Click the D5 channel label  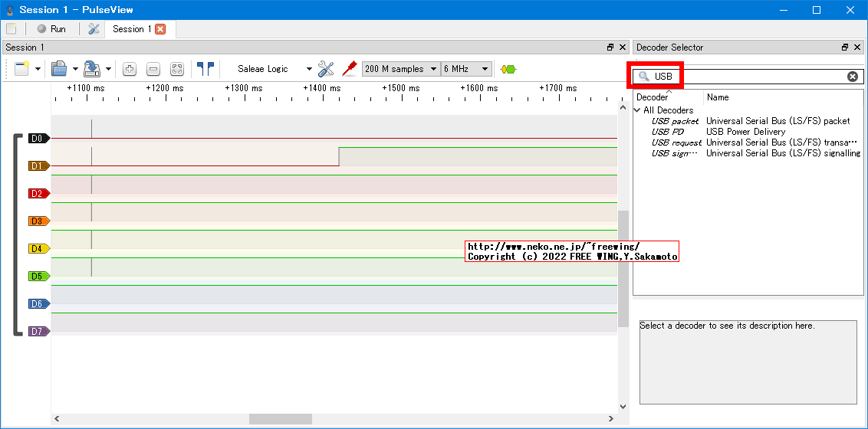39,276
